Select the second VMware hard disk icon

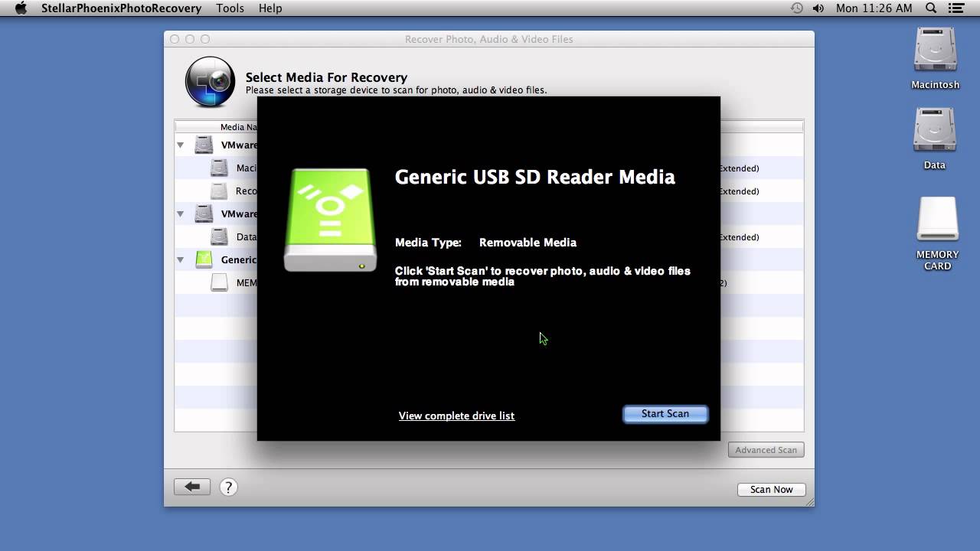coord(204,214)
